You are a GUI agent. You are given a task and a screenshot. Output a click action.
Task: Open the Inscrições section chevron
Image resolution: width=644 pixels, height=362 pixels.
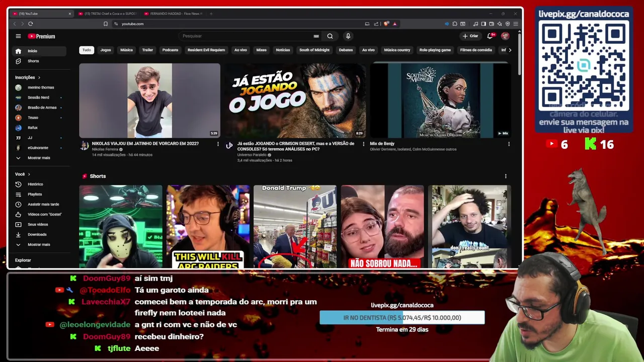coord(39,77)
